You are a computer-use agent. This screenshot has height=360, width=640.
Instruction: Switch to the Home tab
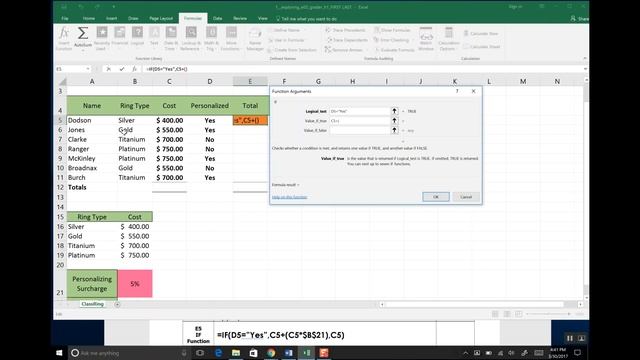click(89, 18)
